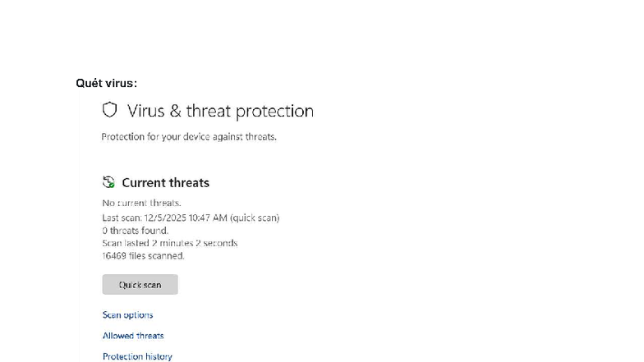Click the Current threats status icon

(108, 182)
